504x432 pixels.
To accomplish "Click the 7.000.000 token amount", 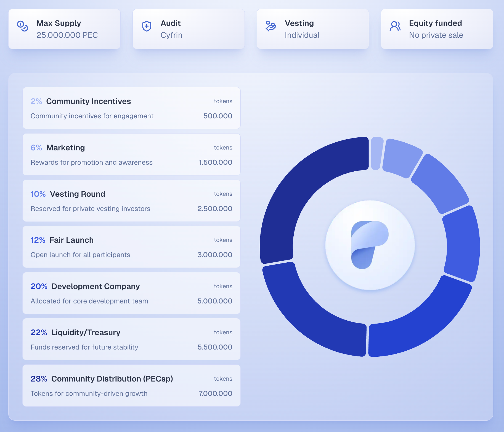I will click(215, 393).
